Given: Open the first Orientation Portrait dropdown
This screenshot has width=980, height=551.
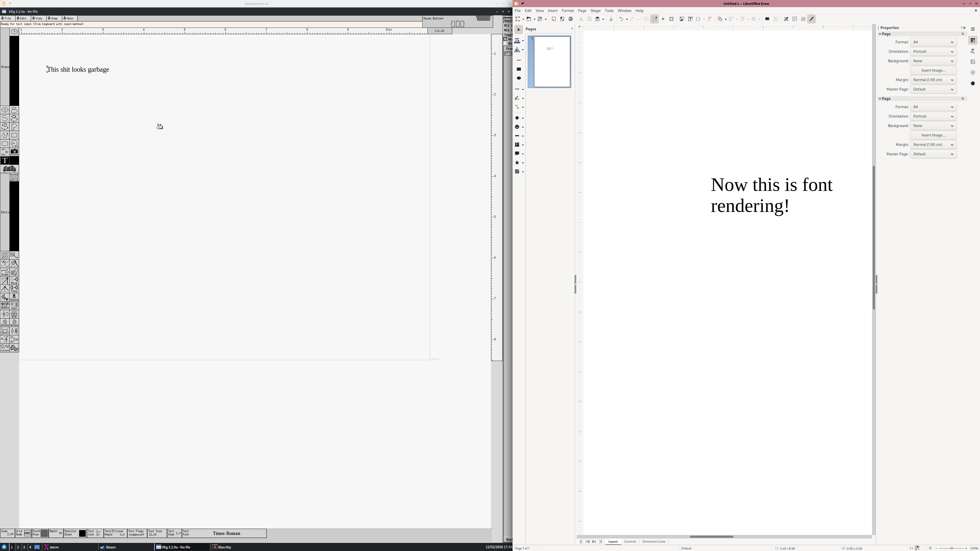Looking at the screenshot, I should coord(933,52).
